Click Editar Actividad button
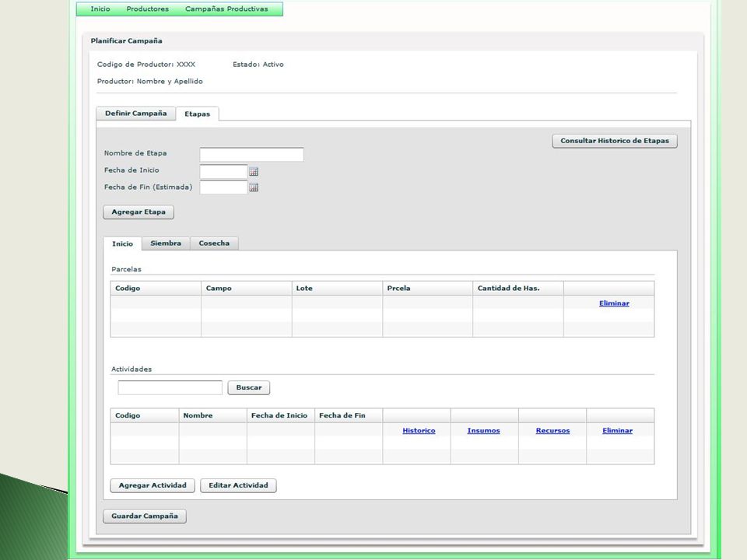Screen dimensions: 747x560 tap(238, 485)
